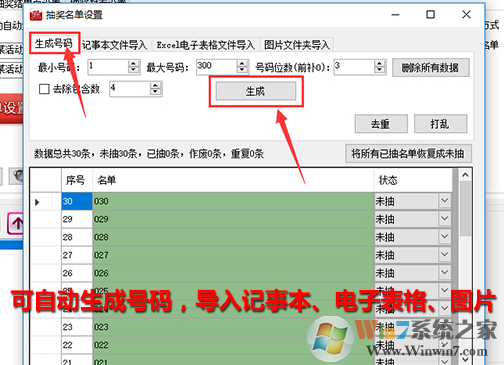Open 状态 dropdown for row 026
The height and width of the screenshot is (365, 504).
coord(445,273)
